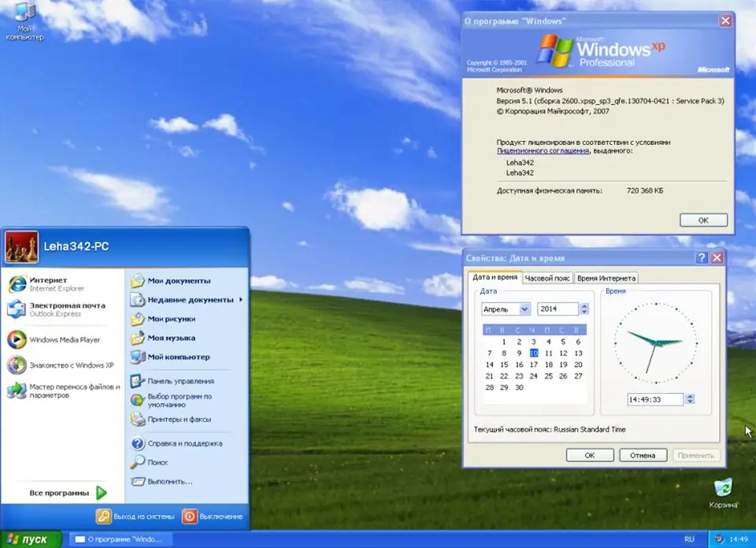Open Мастер переноса файлов и параметров
This screenshot has height=548, width=756.
tap(63, 391)
